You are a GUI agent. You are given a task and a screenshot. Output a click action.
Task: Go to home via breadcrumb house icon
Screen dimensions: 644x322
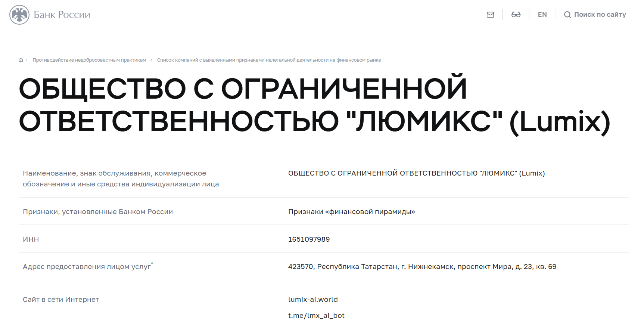[x=21, y=60]
